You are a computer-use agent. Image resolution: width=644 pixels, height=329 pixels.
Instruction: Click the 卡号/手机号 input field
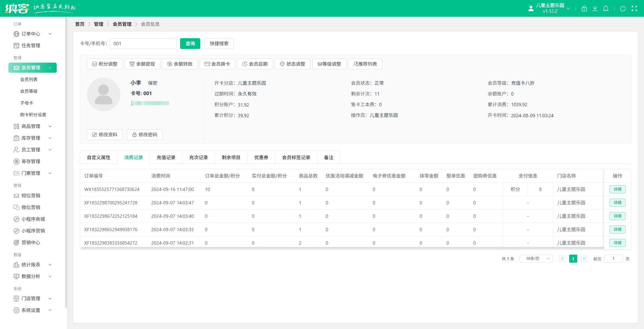click(x=143, y=44)
